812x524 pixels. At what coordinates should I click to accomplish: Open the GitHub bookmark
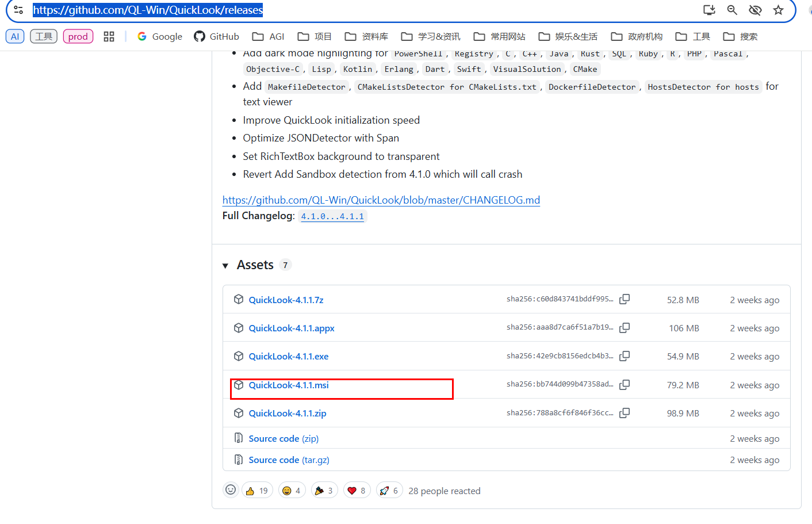[x=216, y=36]
